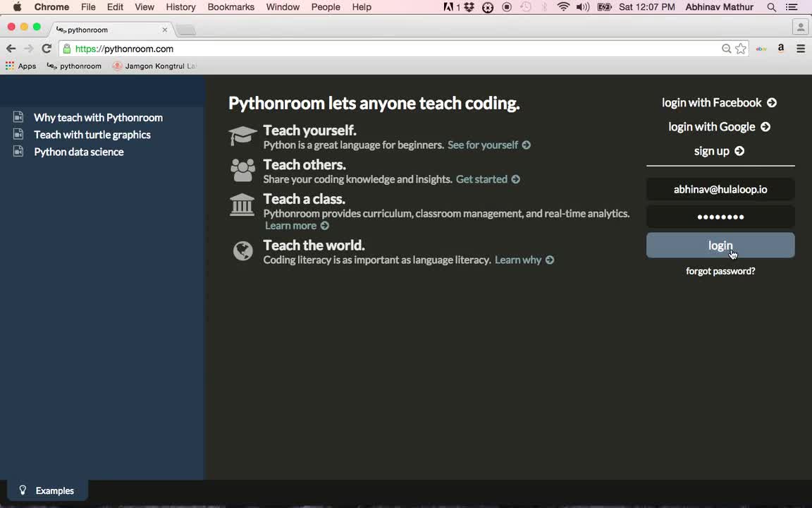Click login with Google
The width and height of the screenshot is (812, 508).
pos(719,126)
